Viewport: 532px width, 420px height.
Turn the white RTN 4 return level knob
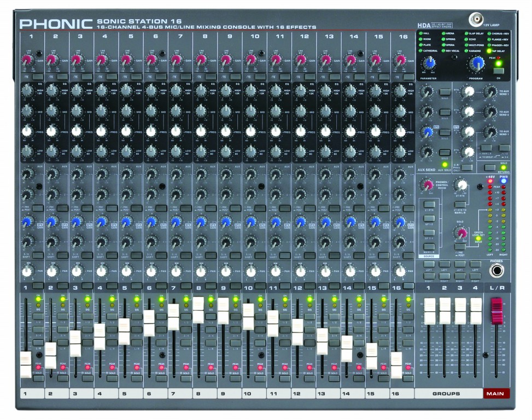(x=468, y=153)
